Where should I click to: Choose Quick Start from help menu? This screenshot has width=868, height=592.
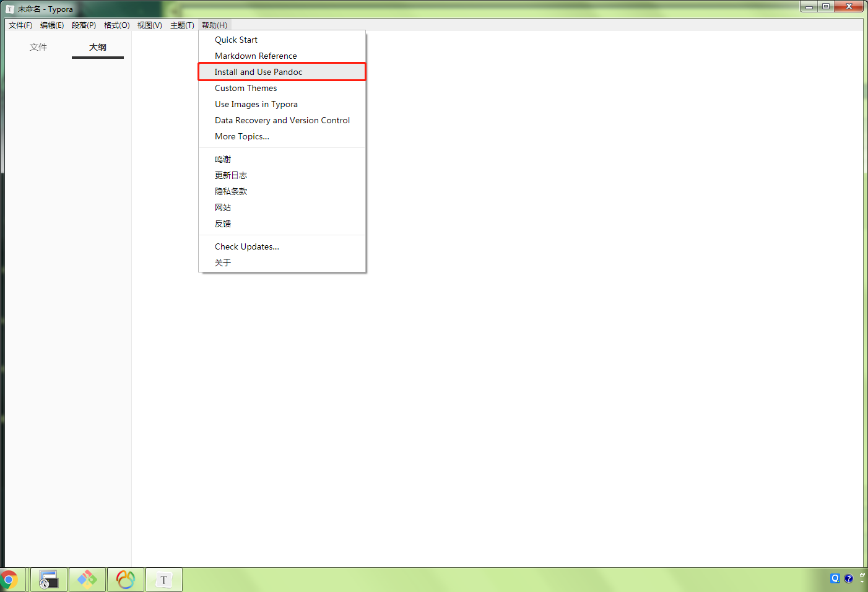(x=282, y=40)
